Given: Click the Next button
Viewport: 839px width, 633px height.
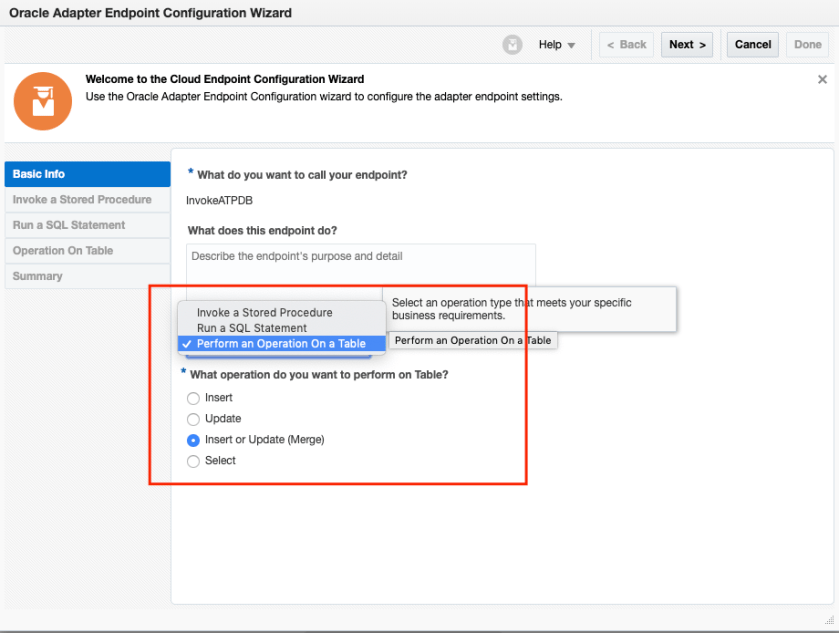Looking at the screenshot, I should (687, 45).
